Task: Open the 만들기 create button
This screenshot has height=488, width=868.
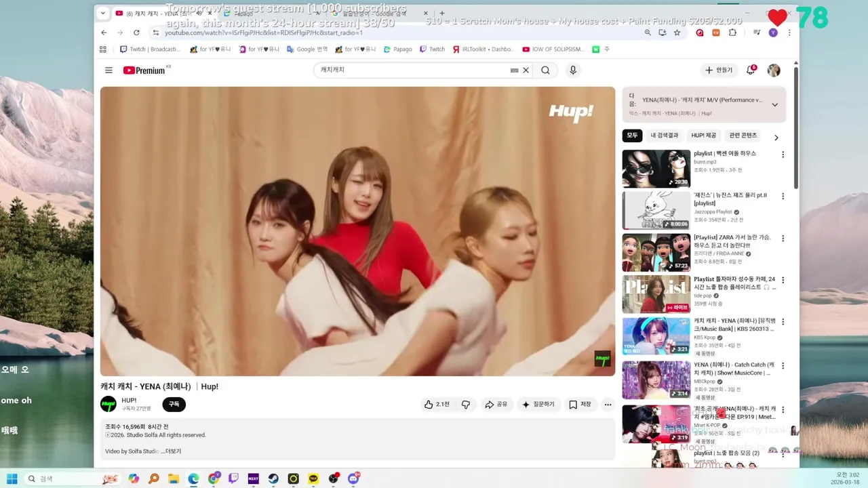Action: 719,70
